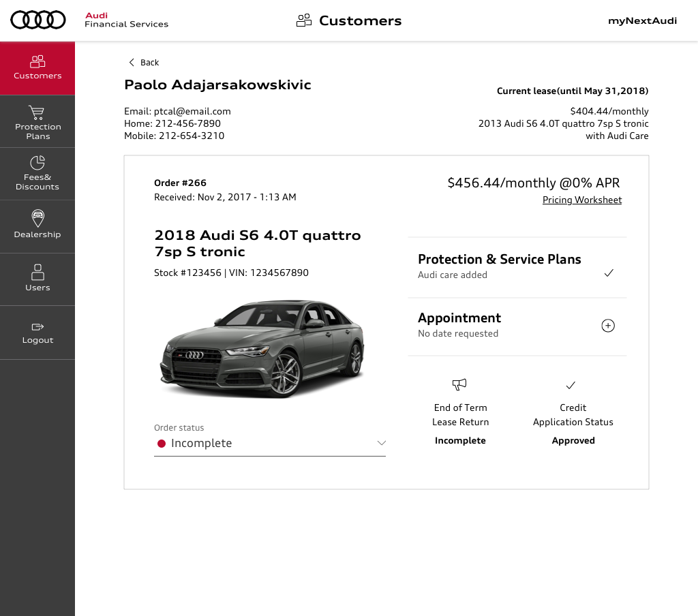This screenshot has width=698, height=616.
Task: Click the 2018 Audi S6 vehicle title
Action: [257, 243]
